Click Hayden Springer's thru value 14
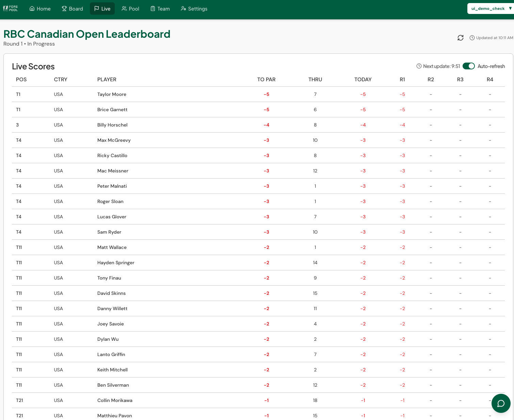The width and height of the screenshot is (514, 420). (x=315, y=263)
